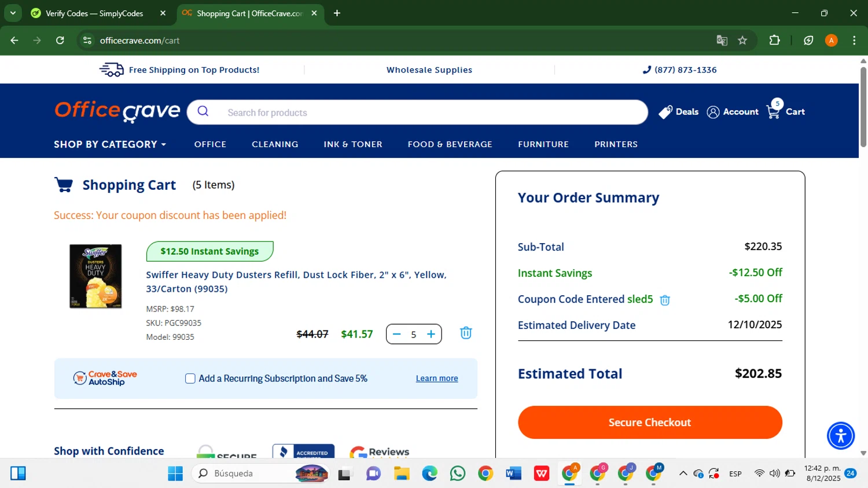868x488 pixels.
Task: Enable the Recurring Subscription checkbox
Action: [190, 379]
